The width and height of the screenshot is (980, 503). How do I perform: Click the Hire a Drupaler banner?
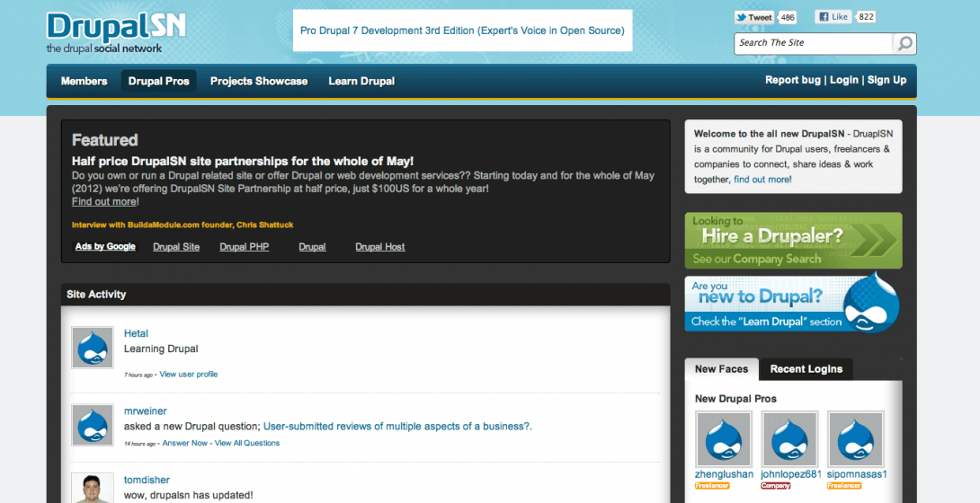pyautogui.click(x=793, y=240)
